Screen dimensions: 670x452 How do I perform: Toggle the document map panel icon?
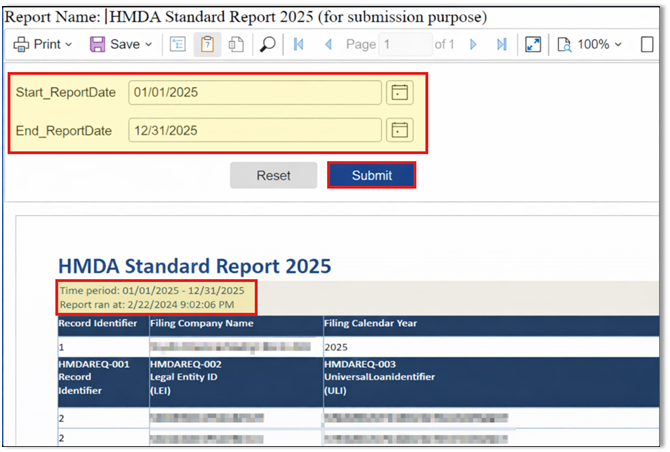coord(178,45)
